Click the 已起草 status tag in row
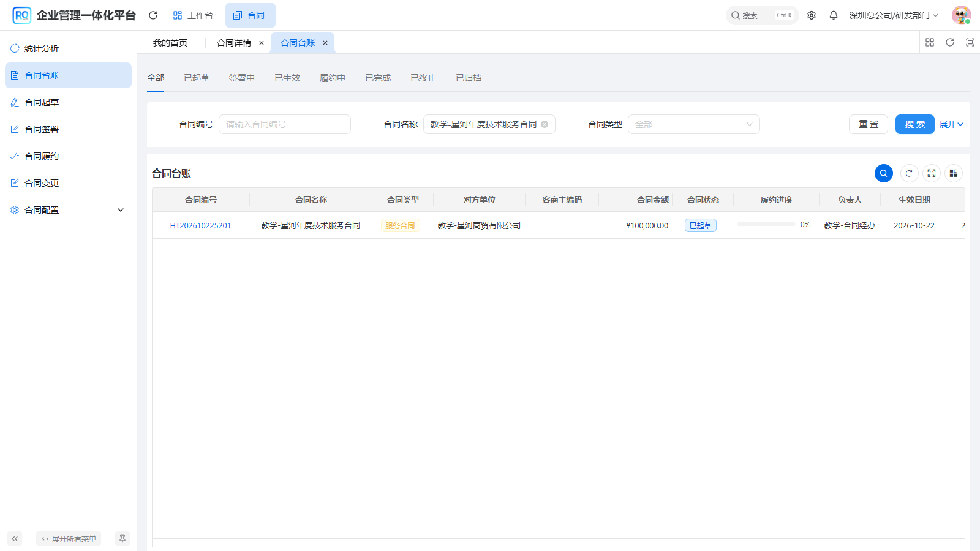The height and width of the screenshot is (551, 980). 701,225
